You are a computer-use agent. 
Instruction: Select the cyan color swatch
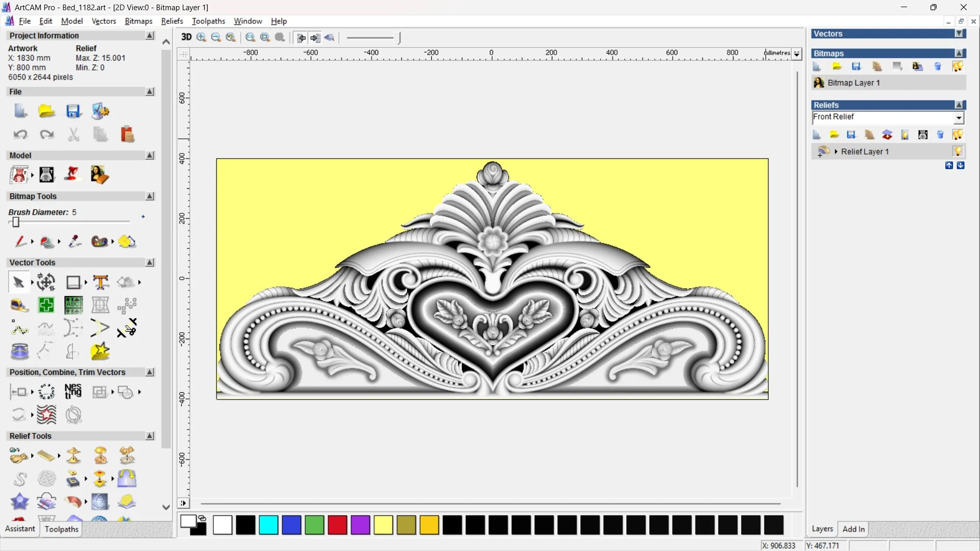268,525
